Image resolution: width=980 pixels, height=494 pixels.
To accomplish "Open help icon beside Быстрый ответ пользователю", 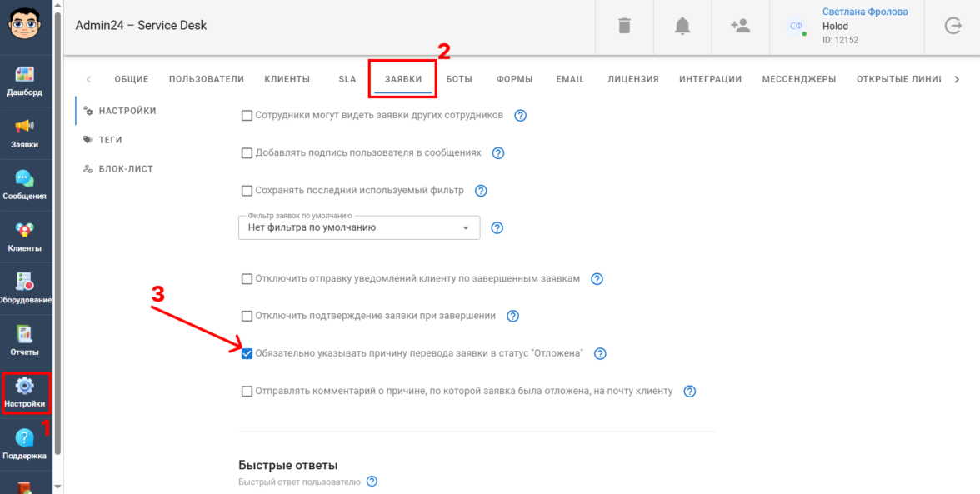I will 372,482.
